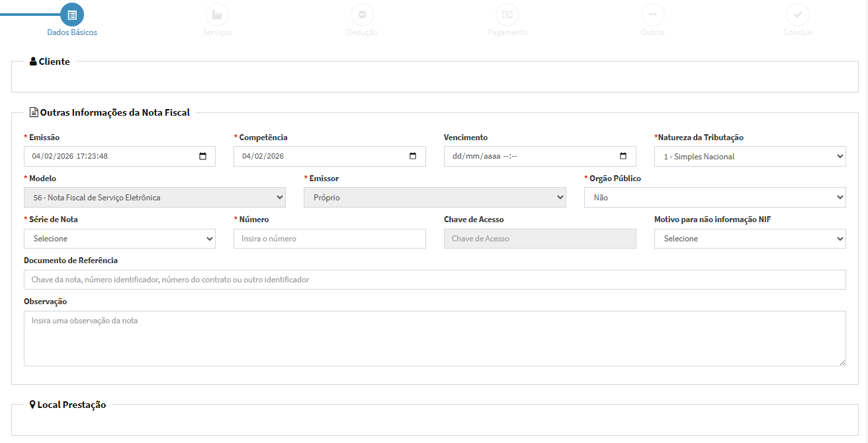The width and height of the screenshot is (868, 443).
Task: Open calendar picker in Competência field
Action: coord(413,157)
